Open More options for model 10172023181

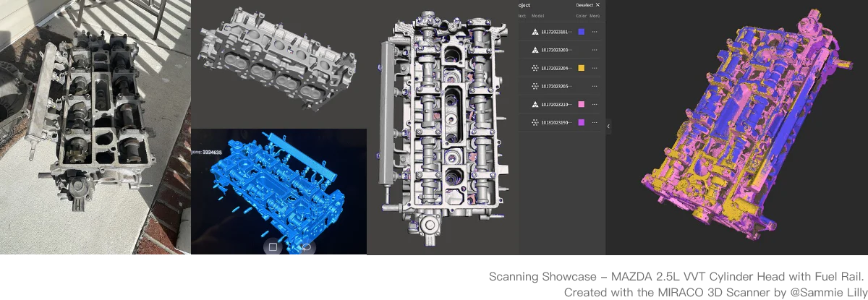(x=595, y=32)
